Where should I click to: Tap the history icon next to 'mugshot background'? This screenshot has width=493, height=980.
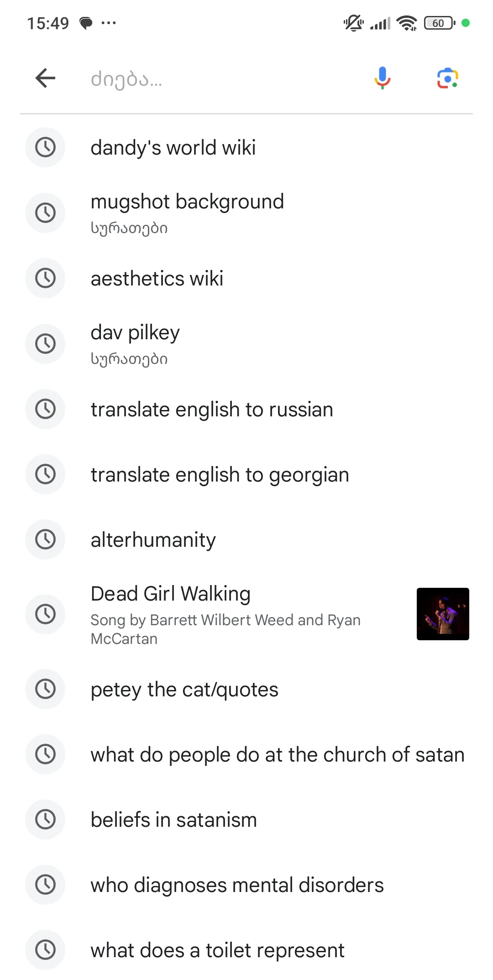[x=45, y=213]
